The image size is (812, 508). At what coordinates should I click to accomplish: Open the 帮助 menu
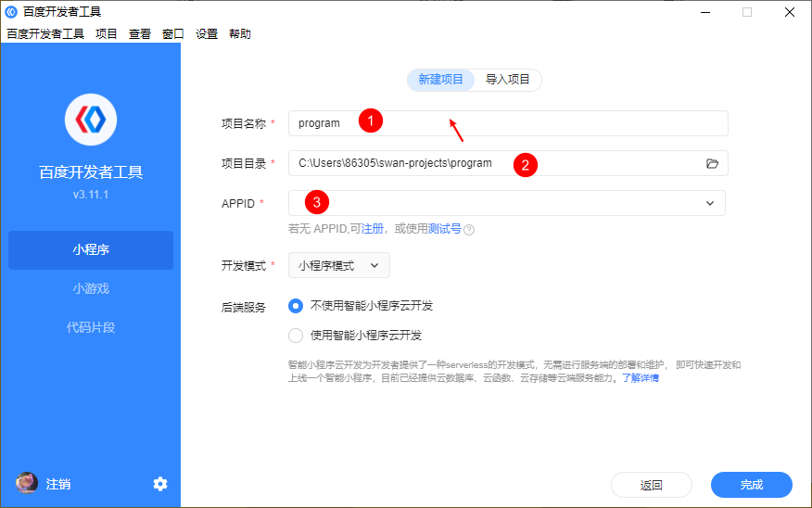[240, 34]
